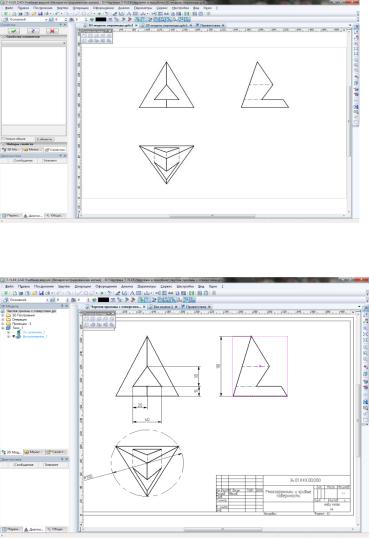This screenshot has height=538, width=369.
Task: Open the Построения menu in the upper window
Action: click(x=43, y=8)
